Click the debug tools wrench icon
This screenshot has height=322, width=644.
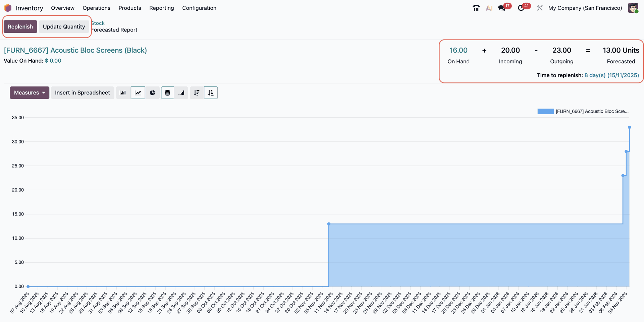coord(540,8)
